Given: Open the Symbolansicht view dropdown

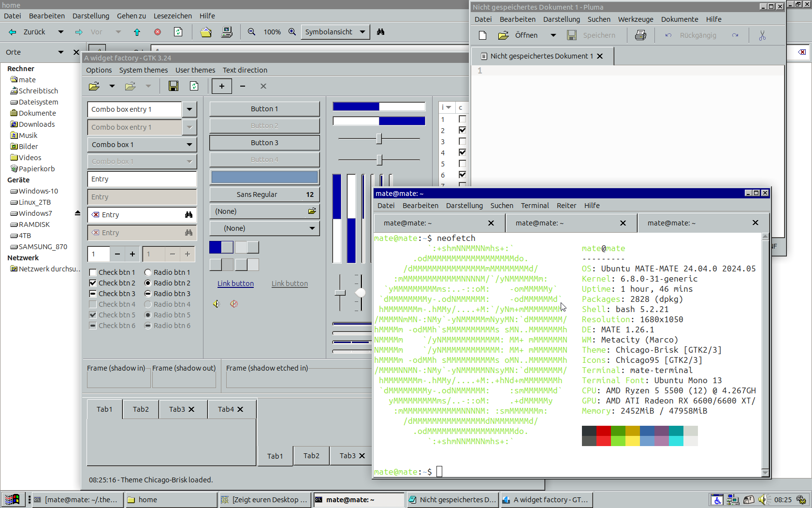Looking at the screenshot, I should click(x=335, y=32).
